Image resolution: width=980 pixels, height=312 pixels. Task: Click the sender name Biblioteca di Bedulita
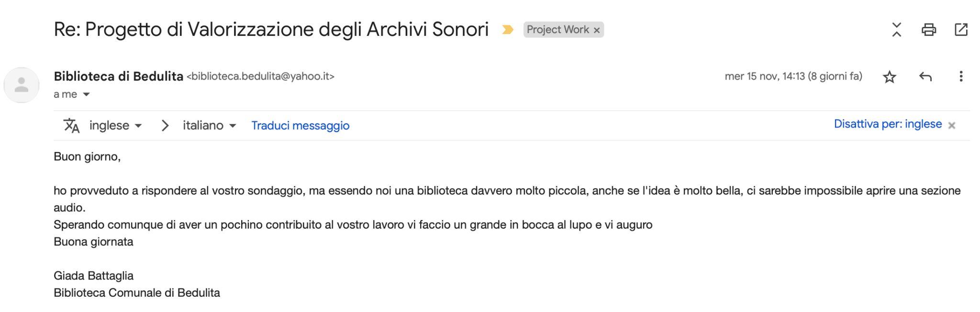[118, 77]
